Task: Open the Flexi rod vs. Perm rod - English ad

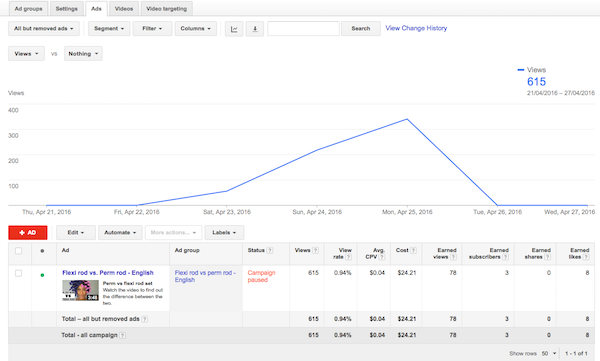Action: (108, 273)
